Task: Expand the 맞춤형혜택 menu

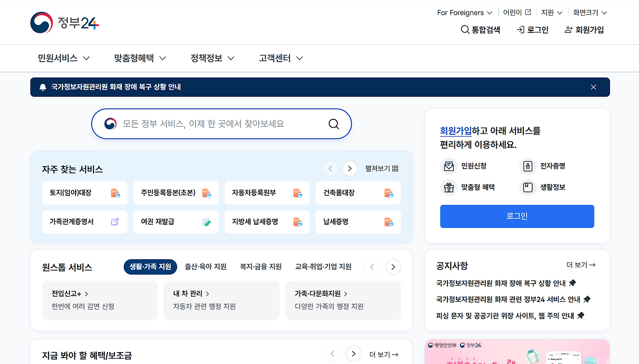Action: (140, 58)
